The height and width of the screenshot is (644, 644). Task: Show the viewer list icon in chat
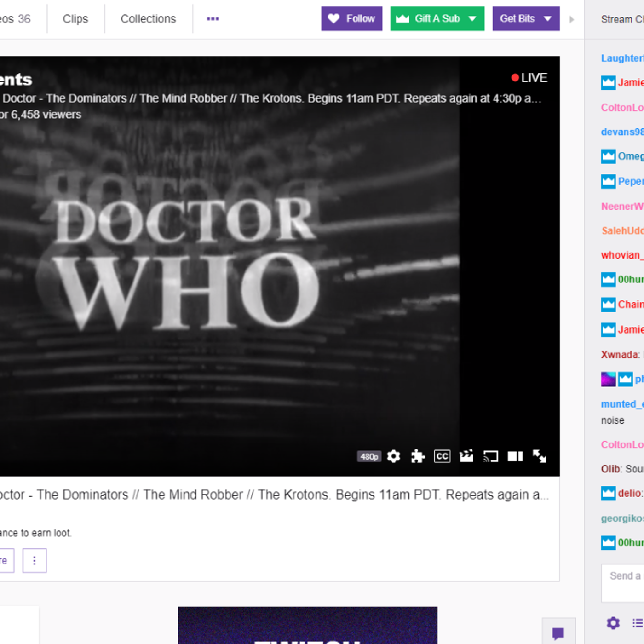pos(638,623)
